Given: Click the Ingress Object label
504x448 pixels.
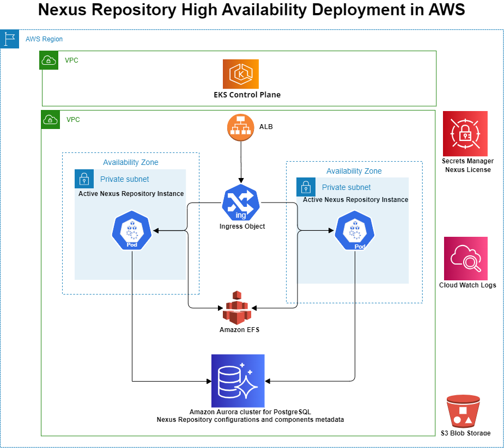Looking at the screenshot, I should click(242, 226).
